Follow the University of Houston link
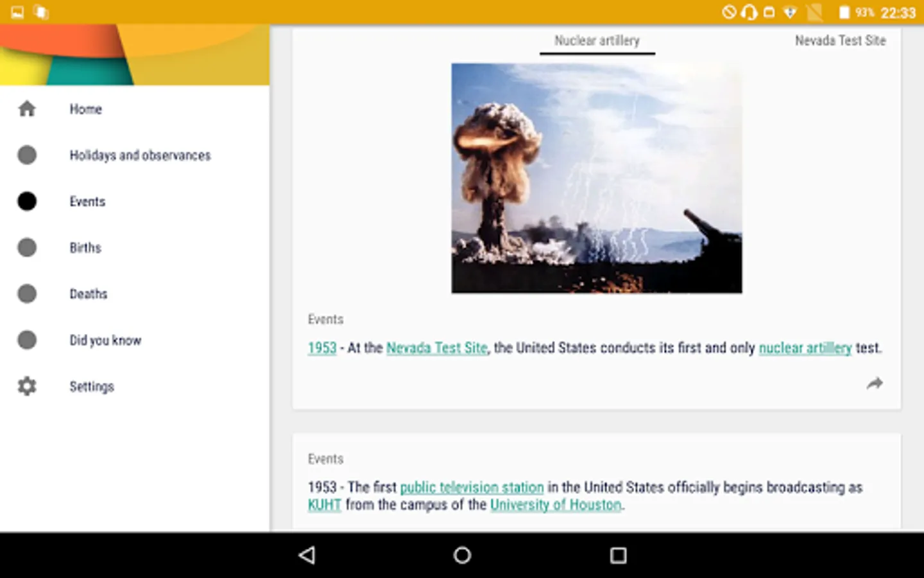Image resolution: width=924 pixels, height=578 pixels. click(x=556, y=505)
